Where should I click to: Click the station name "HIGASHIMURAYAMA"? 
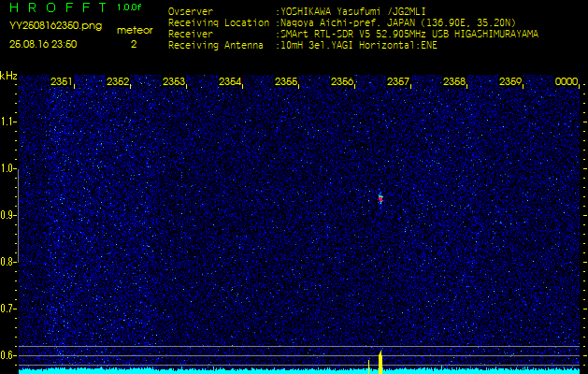click(496, 35)
